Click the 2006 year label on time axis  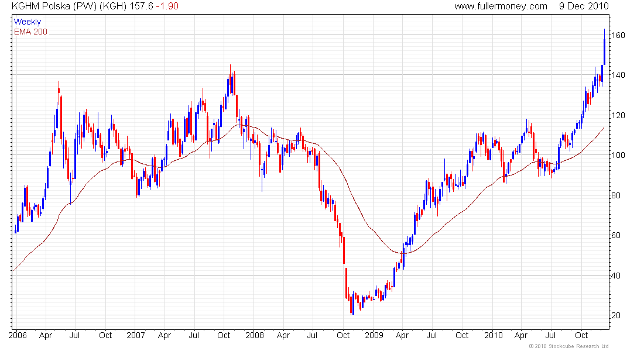point(18,335)
